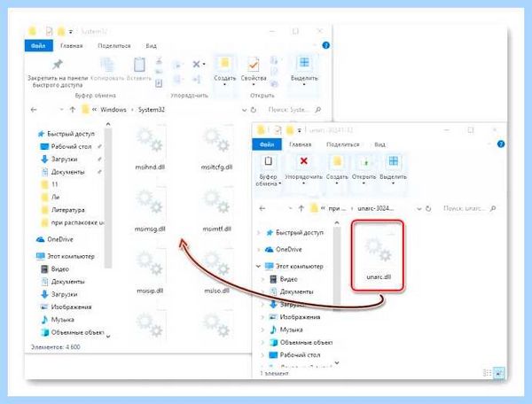Open Поделиться tab in System32 window
The height and width of the screenshot is (404, 532).
tap(114, 46)
